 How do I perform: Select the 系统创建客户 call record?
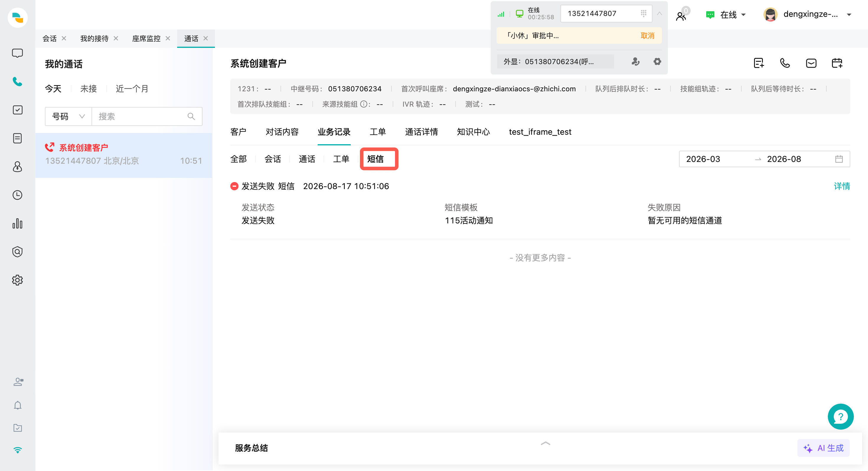[124, 155]
